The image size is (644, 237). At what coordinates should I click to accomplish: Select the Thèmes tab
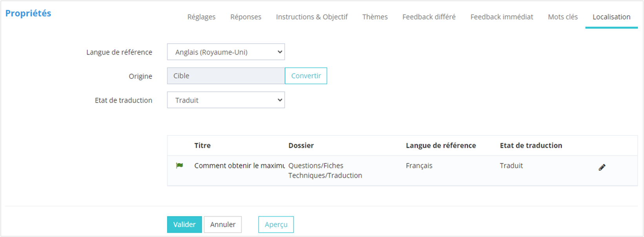(375, 17)
